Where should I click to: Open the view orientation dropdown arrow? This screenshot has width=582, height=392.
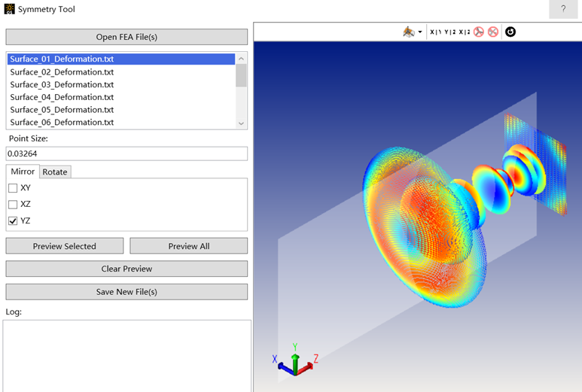[x=419, y=32]
